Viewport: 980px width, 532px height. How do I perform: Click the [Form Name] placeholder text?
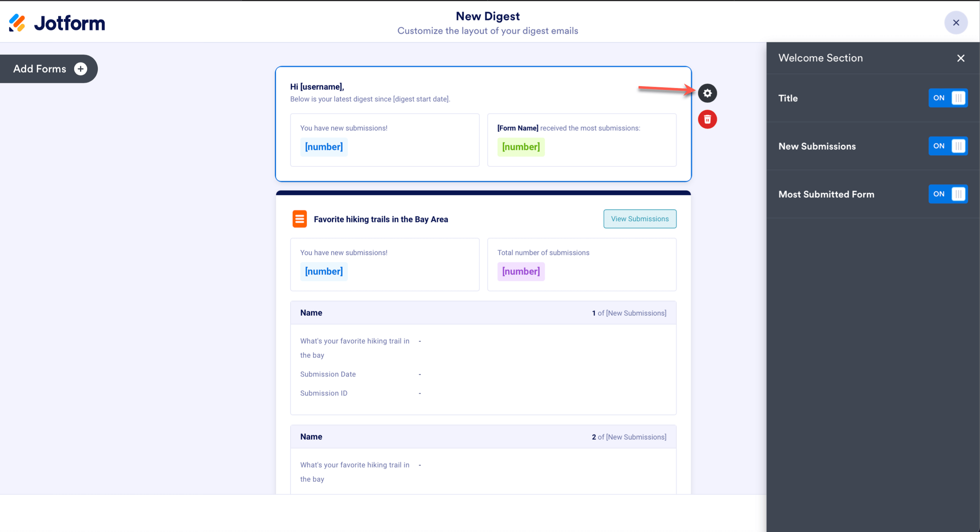(x=518, y=128)
